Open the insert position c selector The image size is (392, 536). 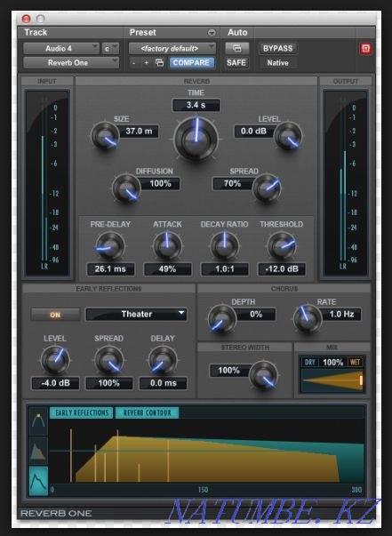(x=110, y=49)
